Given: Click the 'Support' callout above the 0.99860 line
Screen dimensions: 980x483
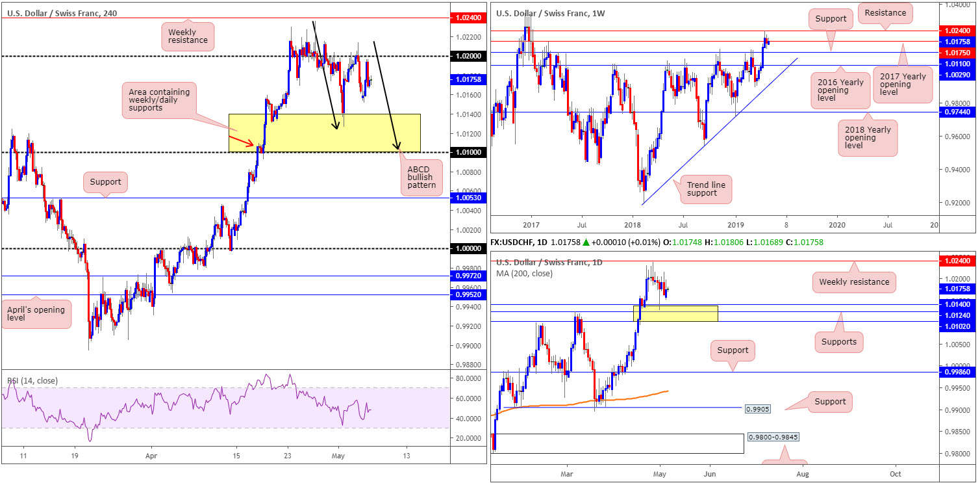Looking at the screenshot, I should (x=733, y=350).
